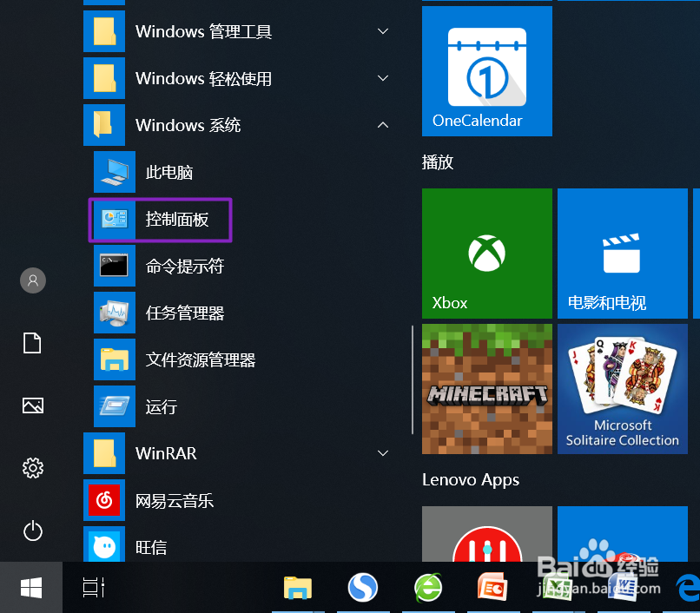The image size is (700, 613).
Task: Open 任务管理器 task manager icon
Action: pyautogui.click(x=115, y=313)
